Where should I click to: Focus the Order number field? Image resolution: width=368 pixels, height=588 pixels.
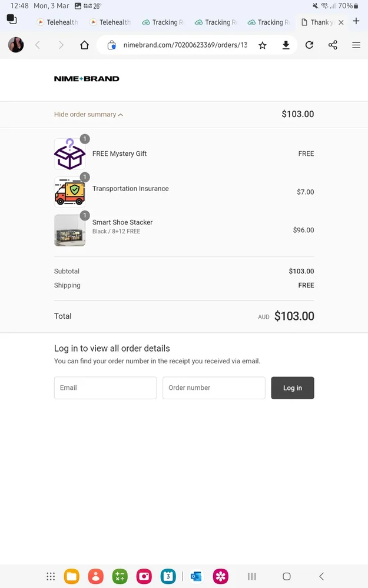(x=214, y=388)
